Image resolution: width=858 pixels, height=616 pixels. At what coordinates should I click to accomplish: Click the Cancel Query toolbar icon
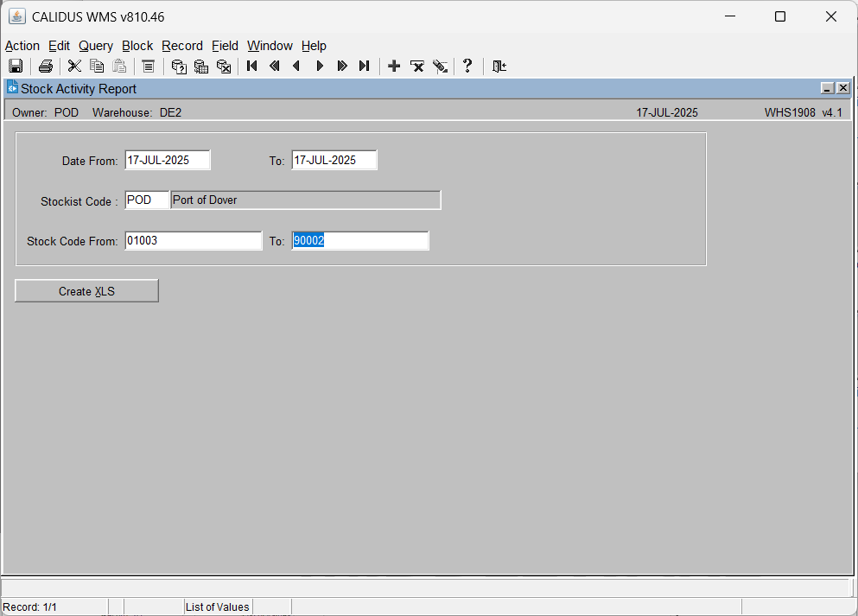(x=224, y=67)
